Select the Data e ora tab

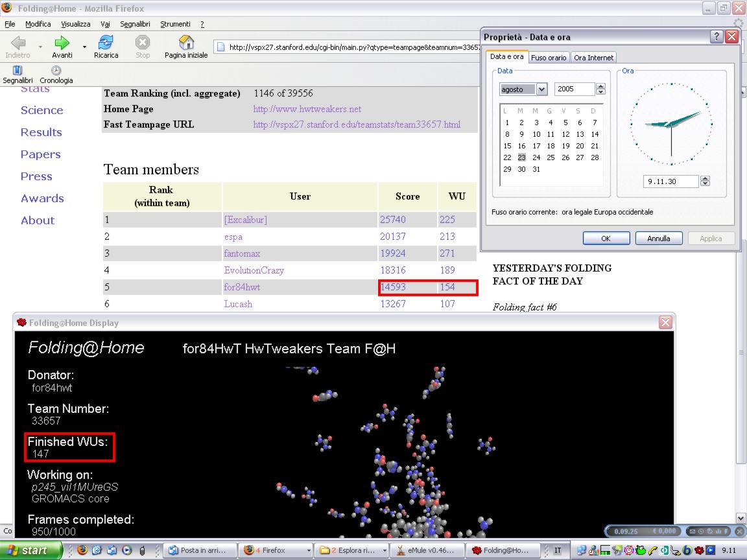point(507,56)
